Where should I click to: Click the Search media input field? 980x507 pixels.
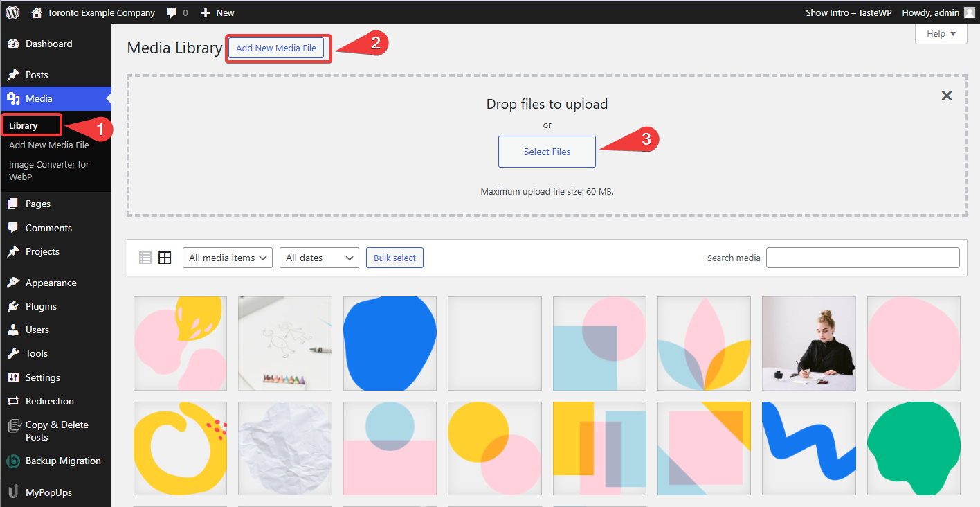[862, 258]
